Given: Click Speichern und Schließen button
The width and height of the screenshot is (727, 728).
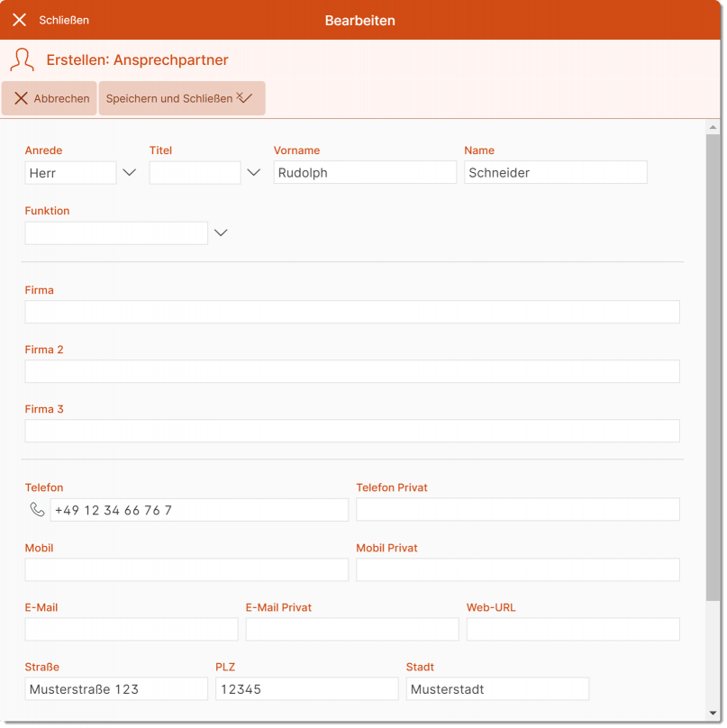Looking at the screenshot, I should (181, 98).
